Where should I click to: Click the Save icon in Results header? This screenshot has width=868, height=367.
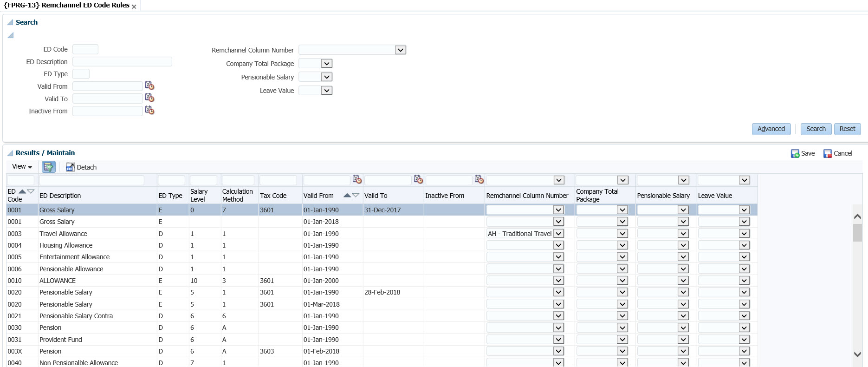pos(795,154)
